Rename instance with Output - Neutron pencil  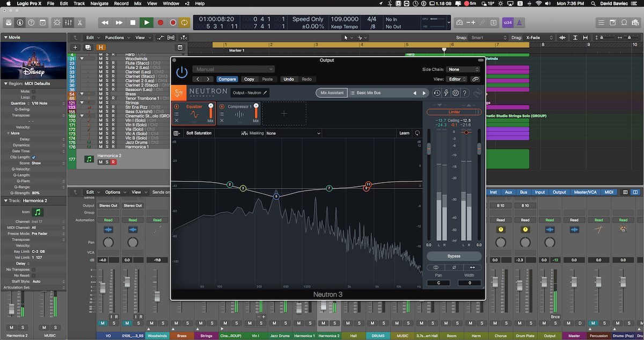[x=265, y=93]
